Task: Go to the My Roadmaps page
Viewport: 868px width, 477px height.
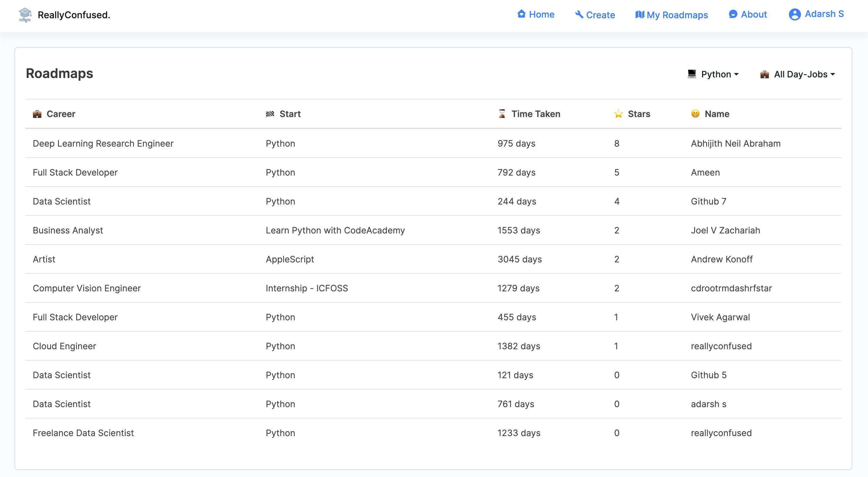Action: tap(677, 15)
